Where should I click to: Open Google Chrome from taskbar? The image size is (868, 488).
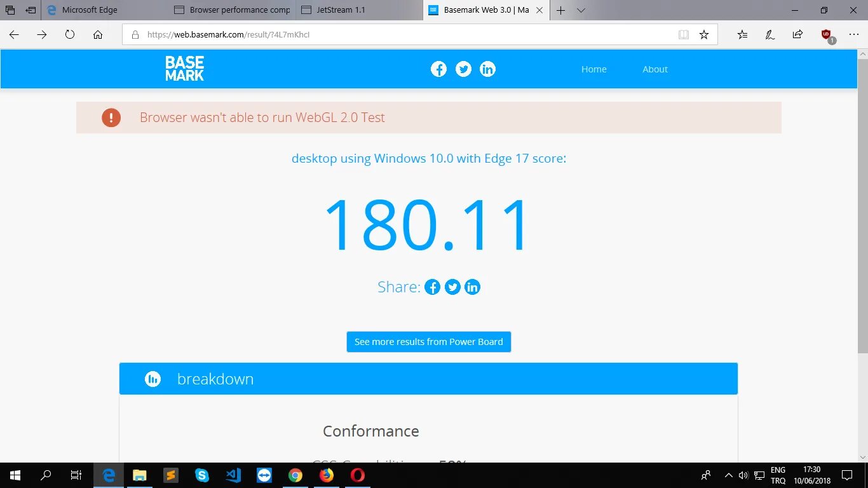pos(295,475)
